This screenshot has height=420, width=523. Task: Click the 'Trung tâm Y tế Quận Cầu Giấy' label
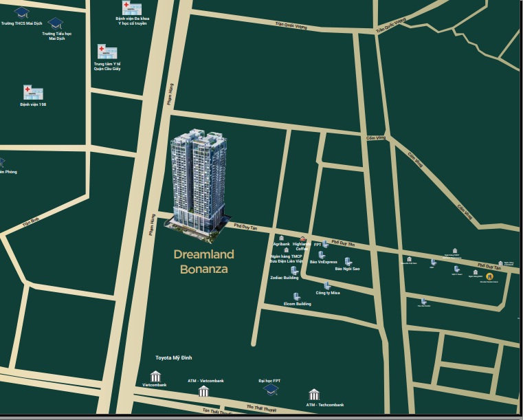pyautogui.click(x=107, y=67)
